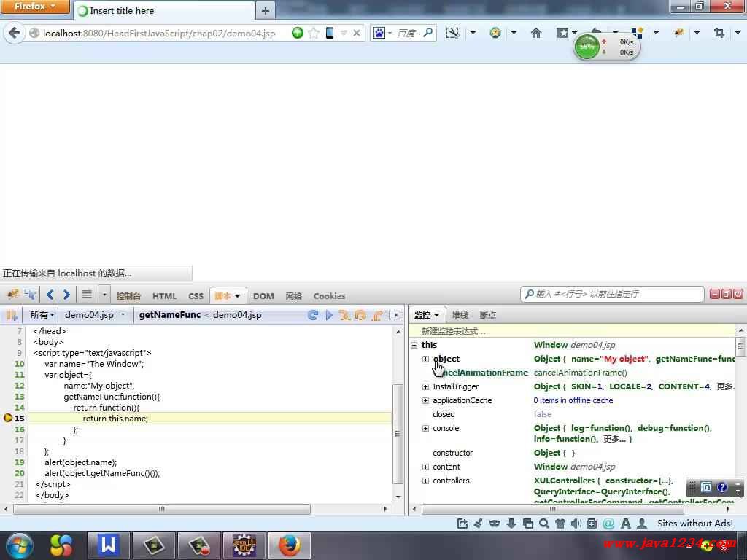The image size is (747, 560).
Task: Collapse the 'this' tree node
Action: tap(414, 345)
